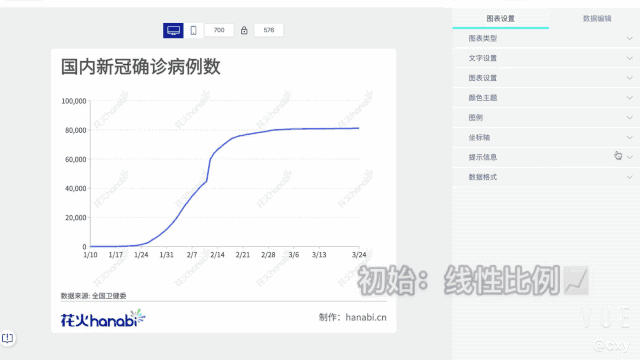Click the feedback icon at bottom left

click(x=7, y=338)
